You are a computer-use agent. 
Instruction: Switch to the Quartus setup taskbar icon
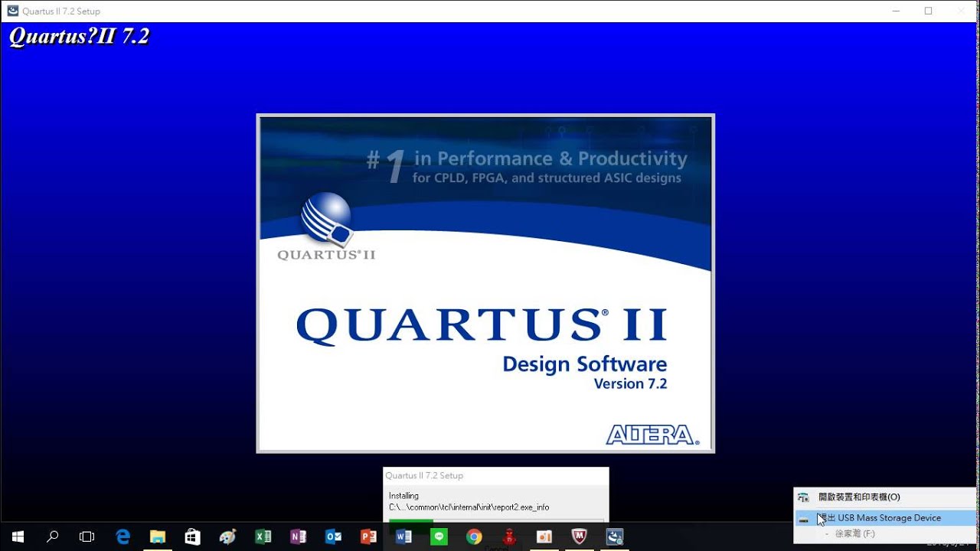615,537
